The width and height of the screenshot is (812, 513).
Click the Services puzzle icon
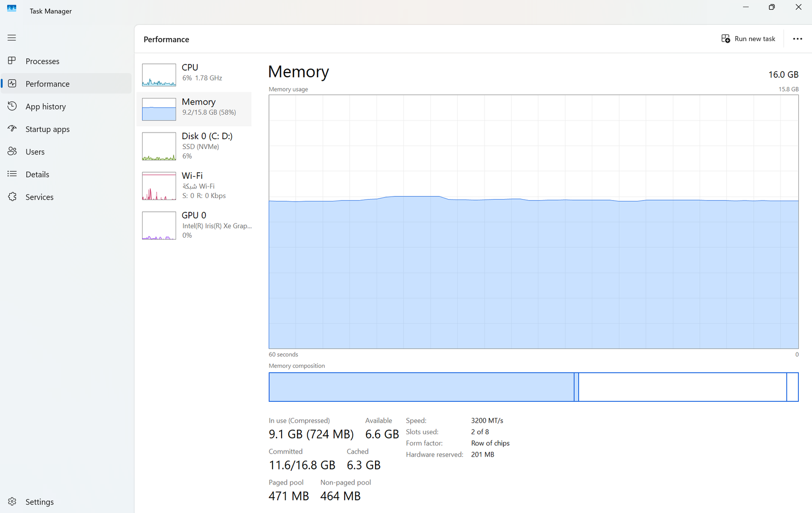(12, 197)
